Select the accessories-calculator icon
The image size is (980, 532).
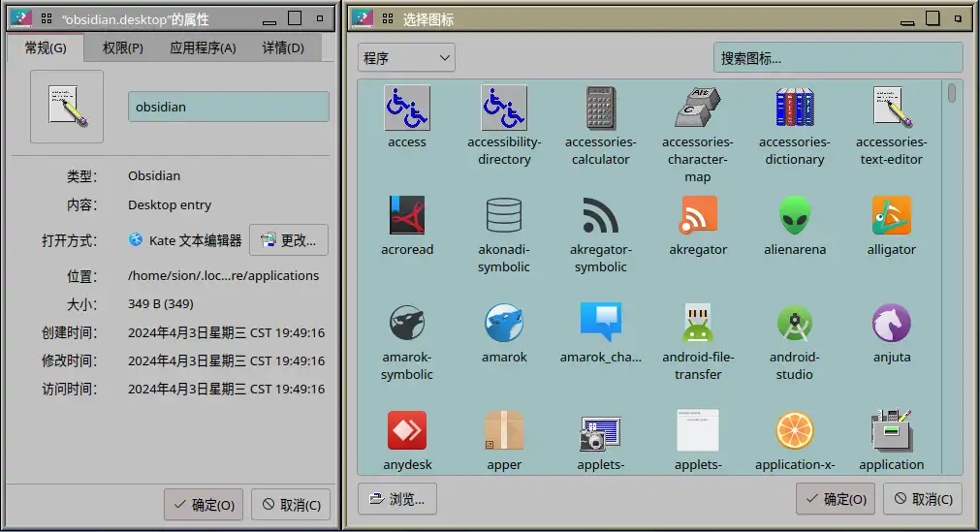[x=601, y=109]
